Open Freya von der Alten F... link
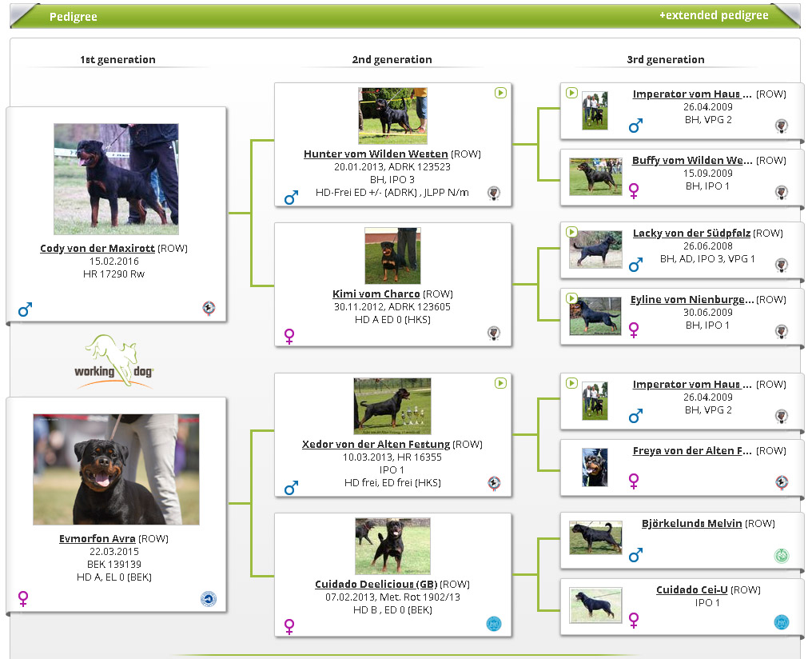812x659 pixels. pyautogui.click(x=692, y=451)
